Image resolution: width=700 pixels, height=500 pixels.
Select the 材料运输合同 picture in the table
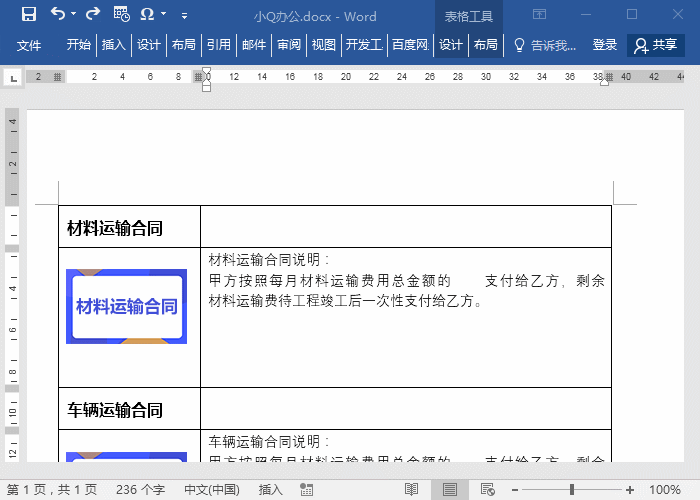[126, 306]
